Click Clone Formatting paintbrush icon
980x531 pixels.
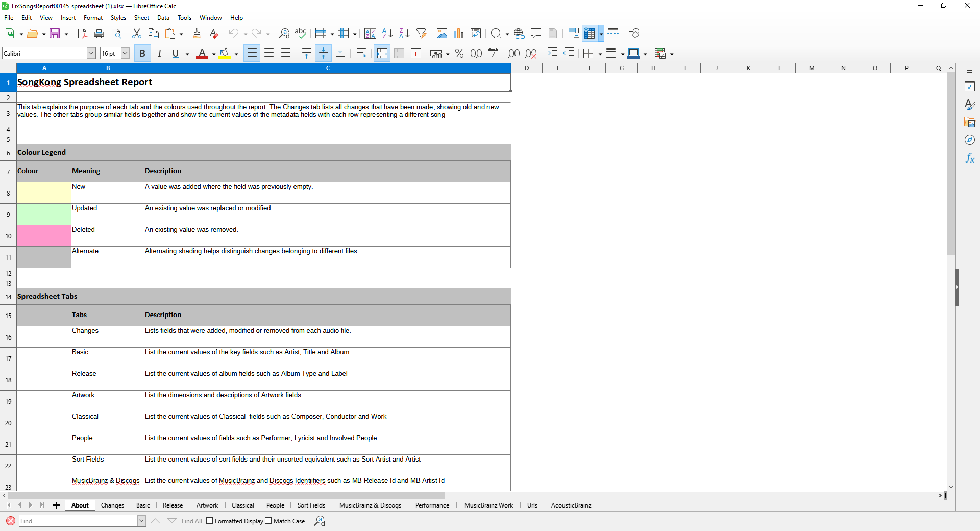tap(197, 34)
